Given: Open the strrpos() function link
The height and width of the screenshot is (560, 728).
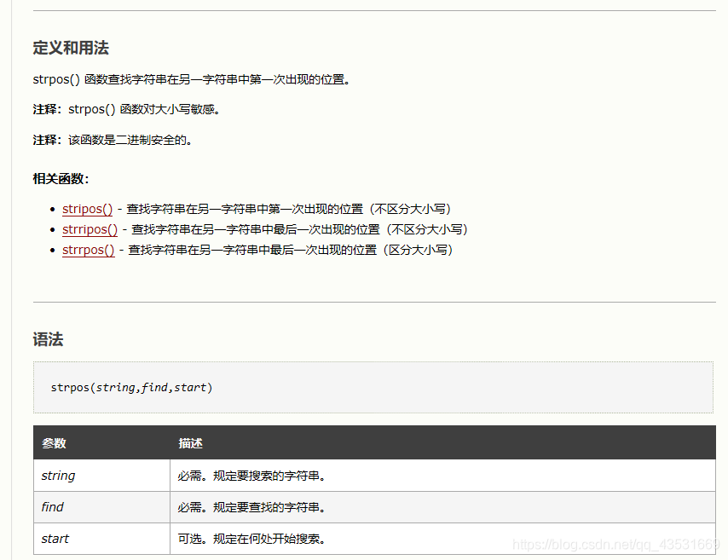Looking at the screenshot, I should point(88,250).
